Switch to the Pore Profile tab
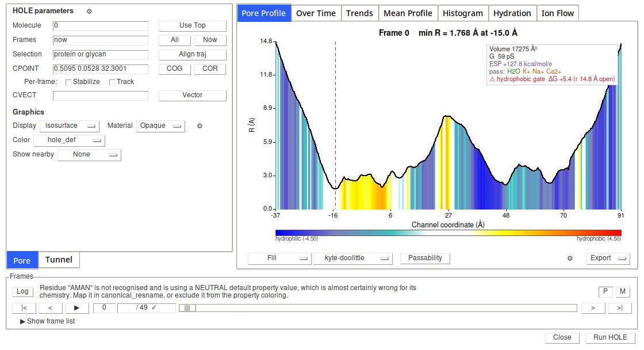Image resolution: width=644 pixels, height=350 pixels. click(264, 13)
